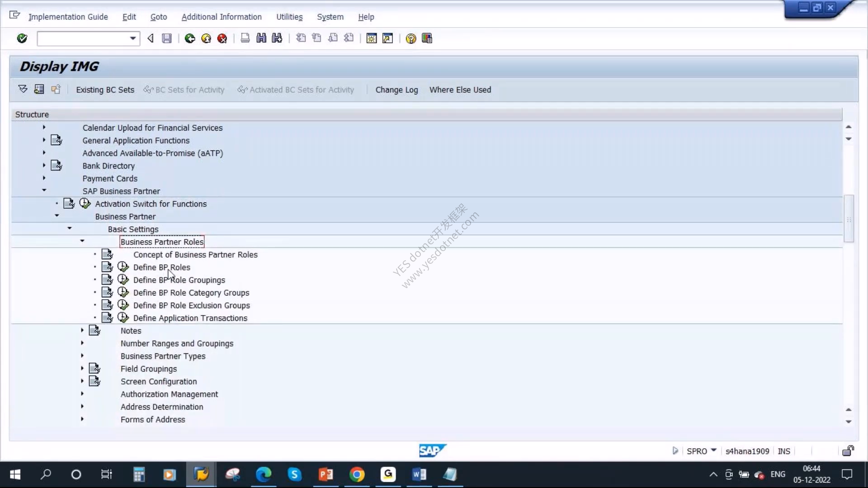Click the second IMG toolbar icon
The image size is (868, 488).
(39, 89)
